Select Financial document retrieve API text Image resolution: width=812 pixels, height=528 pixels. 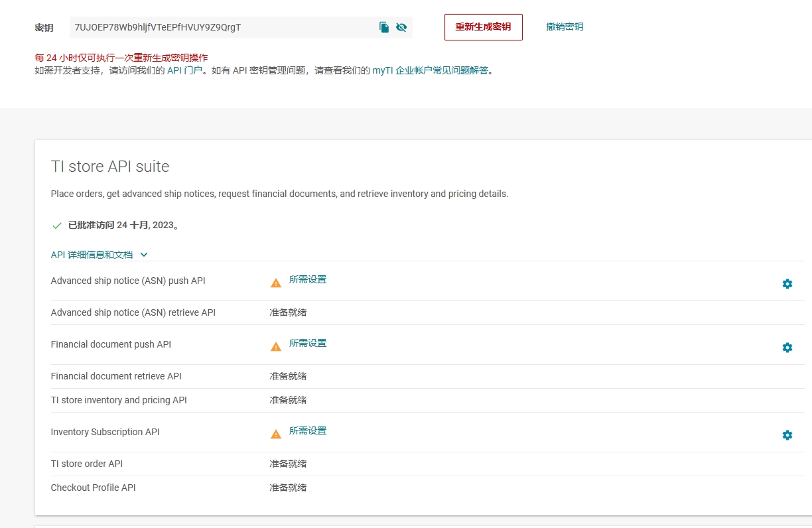point(116,376)
